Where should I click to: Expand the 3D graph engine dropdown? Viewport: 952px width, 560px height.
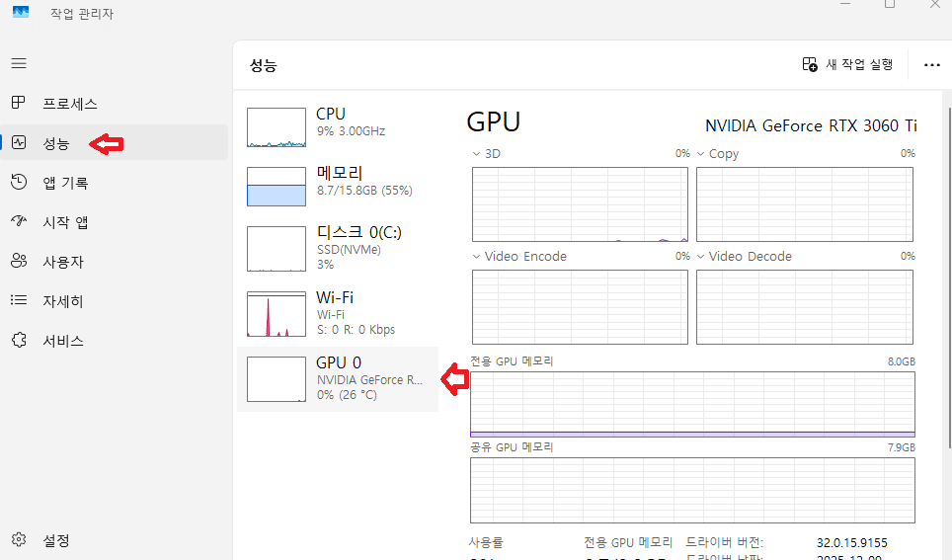[477, 154]
